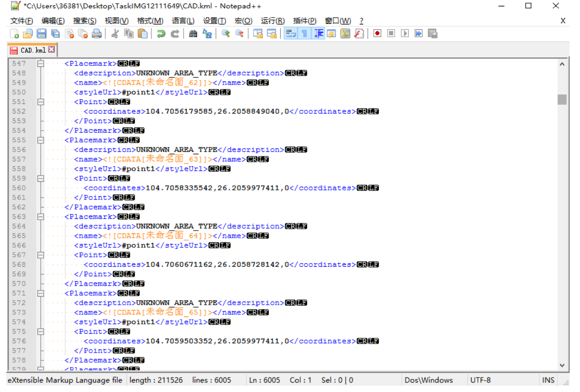
Task: Open the 格式(M) menu
Action: point(150,21)
